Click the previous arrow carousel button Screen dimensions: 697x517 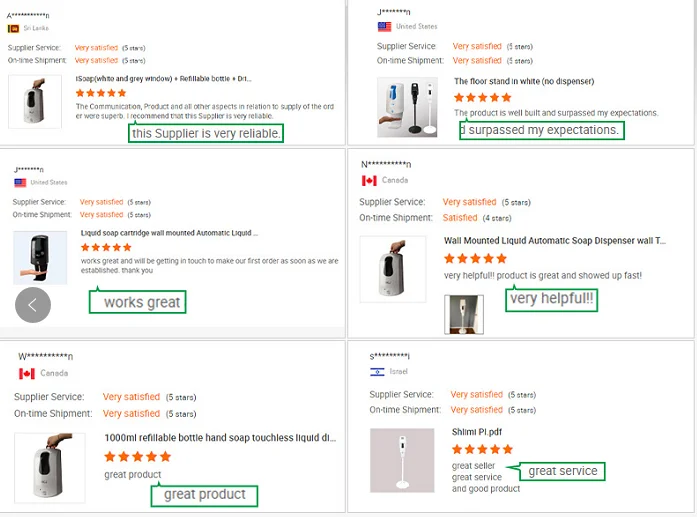coord(33,305)
